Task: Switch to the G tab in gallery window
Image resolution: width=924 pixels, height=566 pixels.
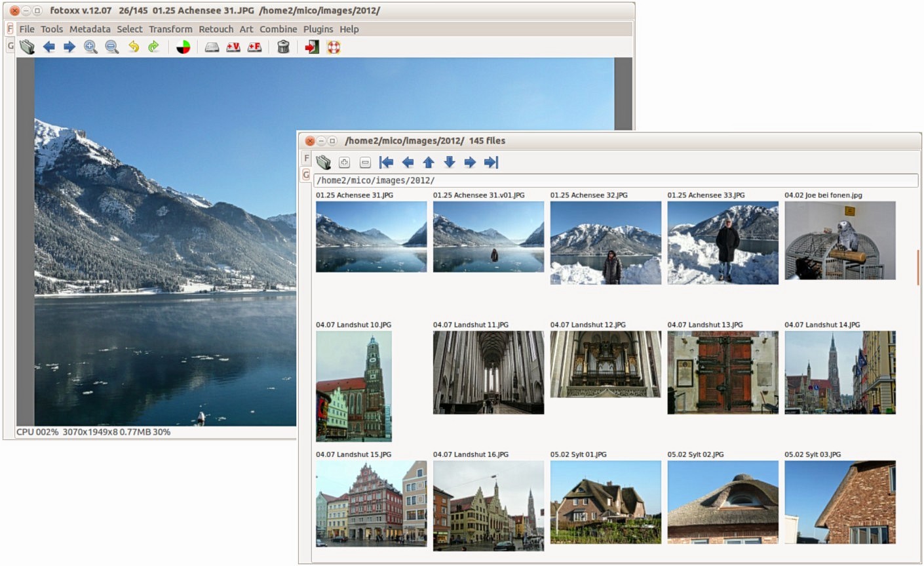Action: click(x=305, y=174)
